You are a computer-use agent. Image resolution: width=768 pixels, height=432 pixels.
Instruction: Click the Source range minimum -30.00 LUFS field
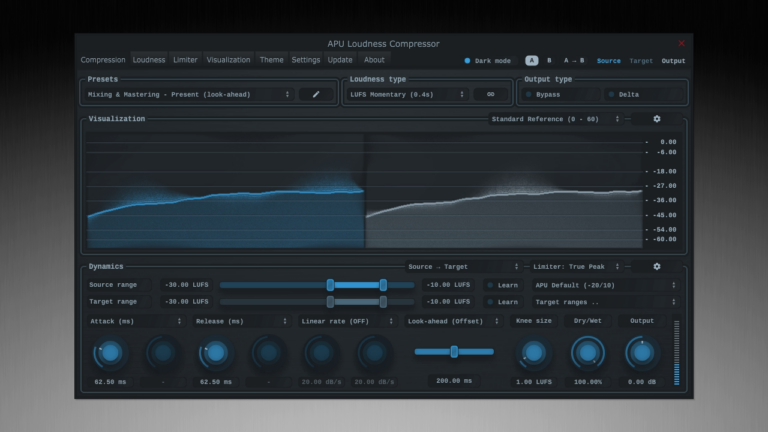[x=187, y=285]
